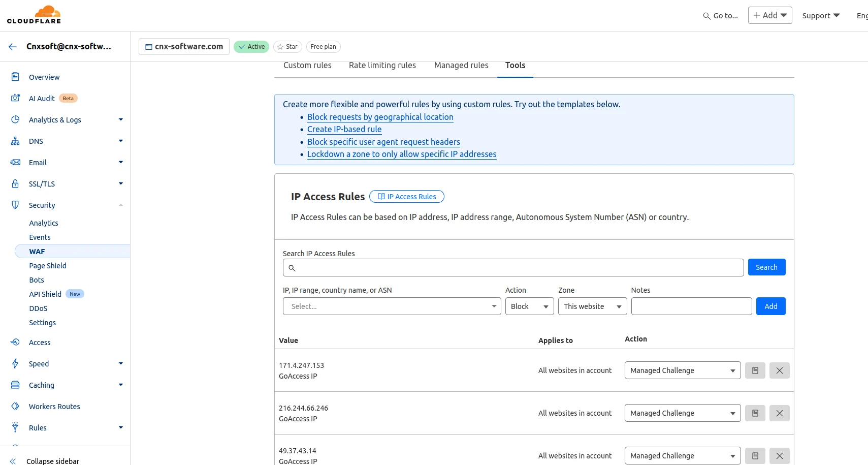Focus the Search IP Access Rules field
The width and height of the screenshot is (868, 465).
tap(513, 267)
